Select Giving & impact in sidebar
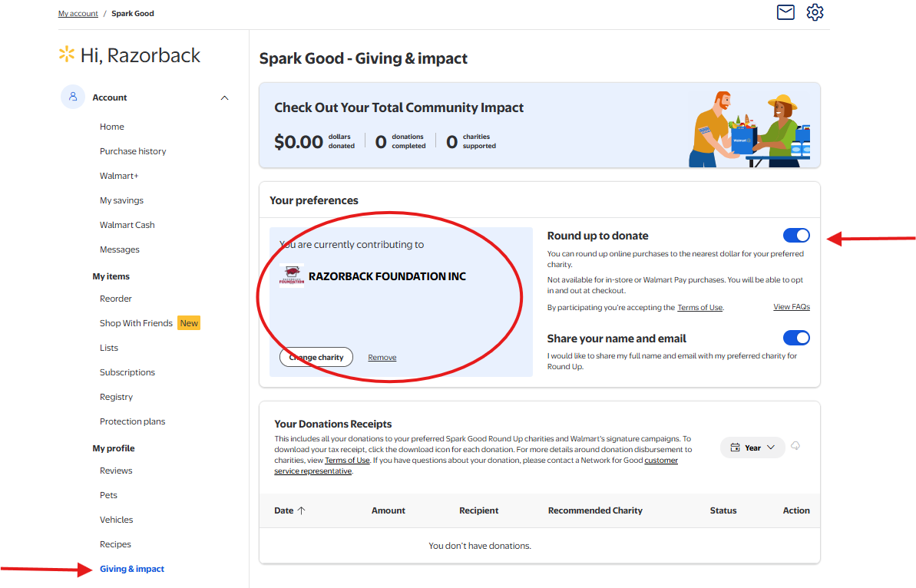The image size is (916, 588). (132, 569)
